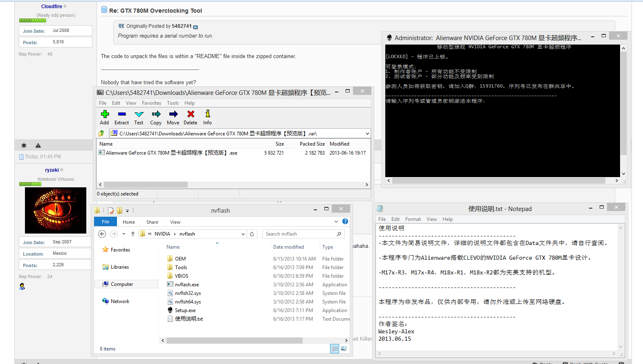
Task: Click the Search nvflash input field
Action: pos(300,234)
